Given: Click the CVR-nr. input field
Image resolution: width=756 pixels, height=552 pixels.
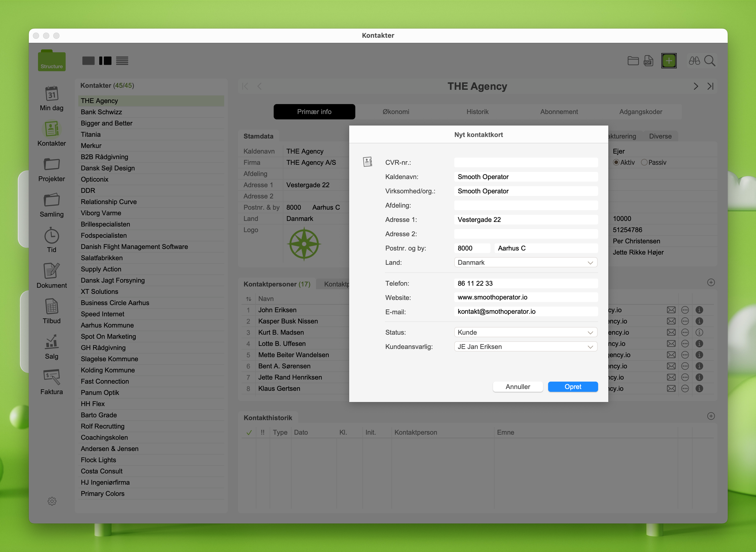Looking at the screenshot, I should tap(525, 163).
